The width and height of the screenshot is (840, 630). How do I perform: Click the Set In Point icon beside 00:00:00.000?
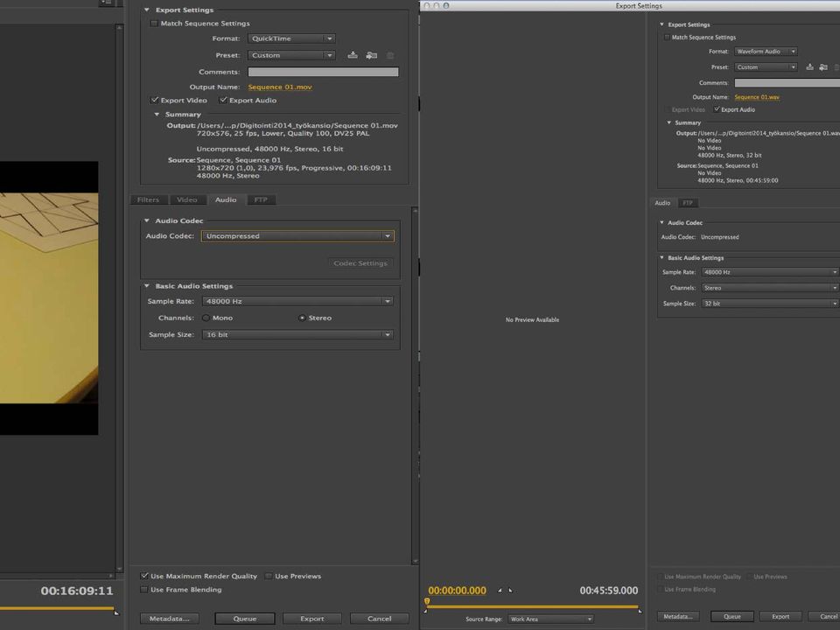coord(500,590)
